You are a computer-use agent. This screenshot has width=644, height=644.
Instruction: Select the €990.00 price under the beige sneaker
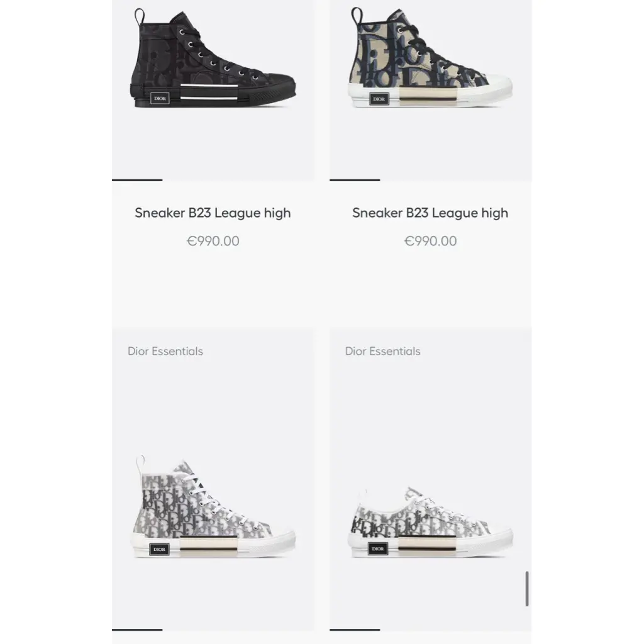pos(430,241)
